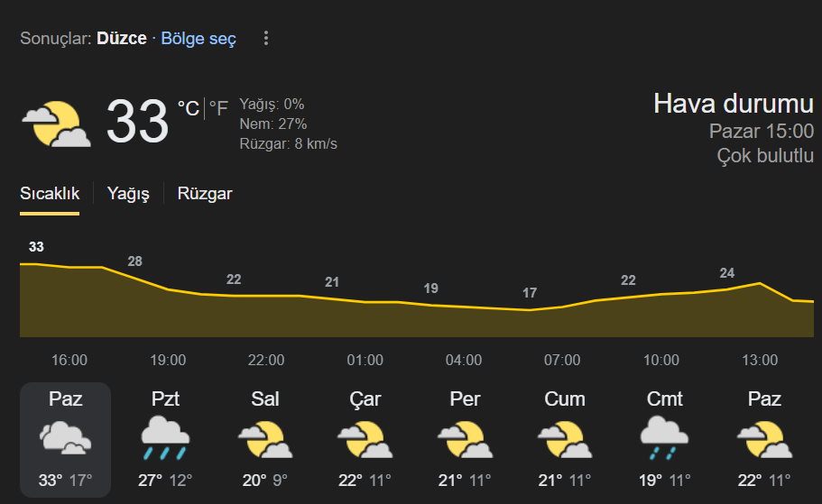Select today's Paz 33° forecast card

(66, 440)
